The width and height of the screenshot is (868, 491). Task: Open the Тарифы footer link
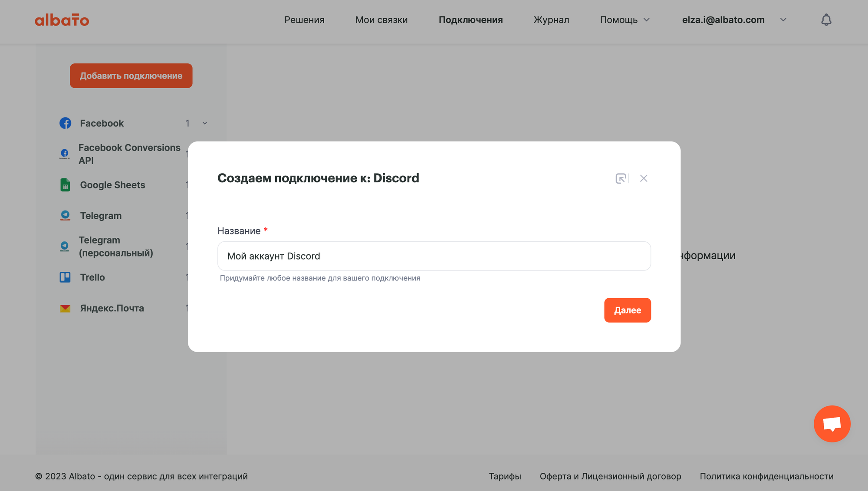point(505,476)
